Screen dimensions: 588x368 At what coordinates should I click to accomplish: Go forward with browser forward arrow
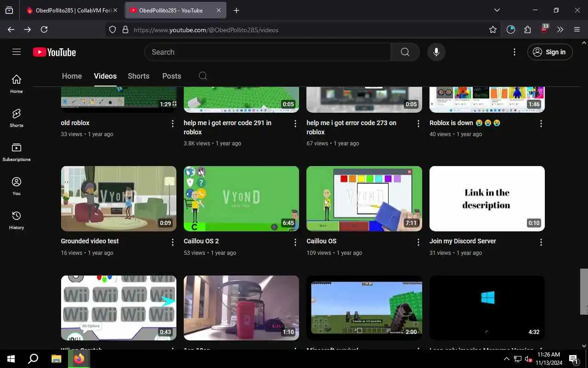point(28,29)
